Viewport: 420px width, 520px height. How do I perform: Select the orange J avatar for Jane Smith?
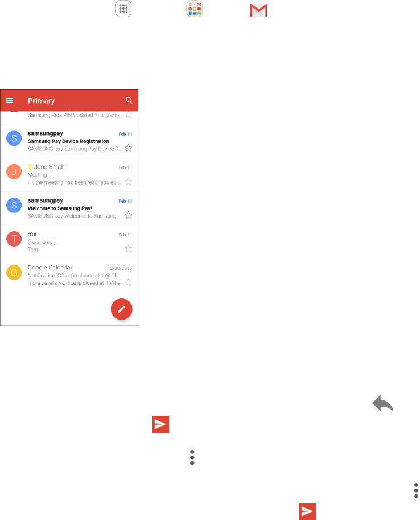14,172
